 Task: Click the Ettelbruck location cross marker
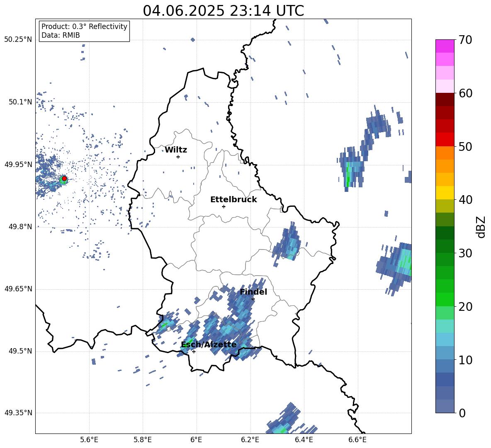pos(224,206)
